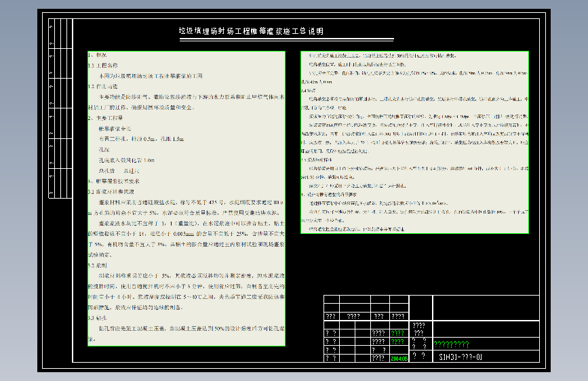
Task: Click the line "本图为垃圾填埋场封场工程帷幕灌浆施工图"
Action: click(x=151, y=76)
